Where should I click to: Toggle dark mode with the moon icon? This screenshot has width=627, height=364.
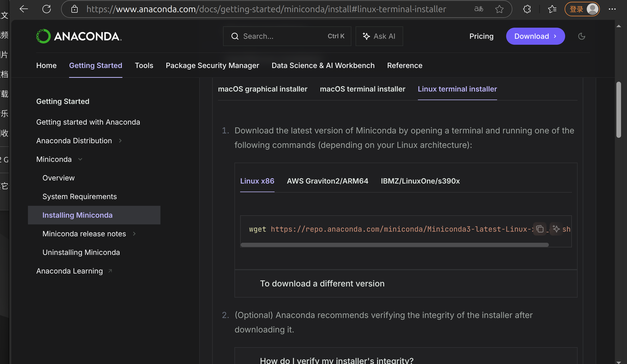[581, 36]
